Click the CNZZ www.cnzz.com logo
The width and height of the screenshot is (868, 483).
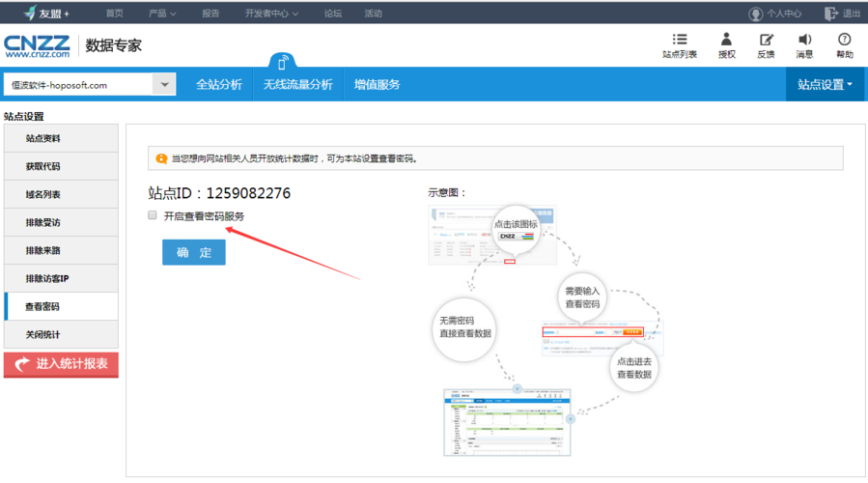(x=37, y=46)
